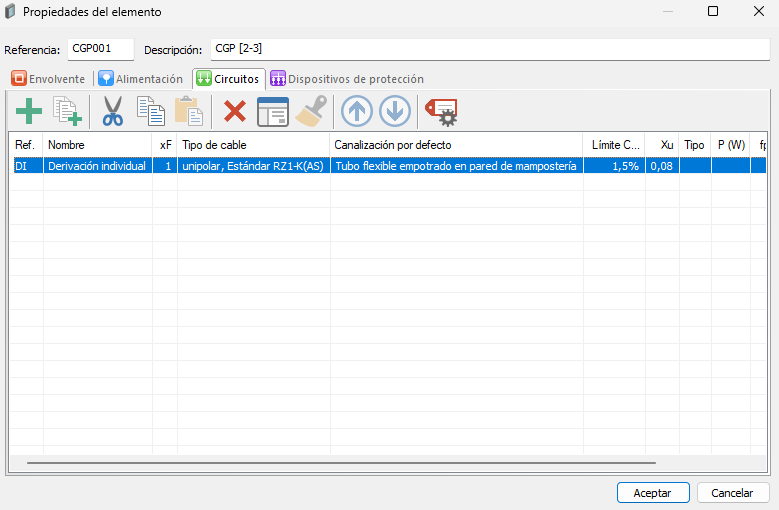Image resolution: width=779 pixels, height=510 pixels.
Task: Open the Dispositivos de protección tab
Action: pyautogui.click(x=347, y=79)
